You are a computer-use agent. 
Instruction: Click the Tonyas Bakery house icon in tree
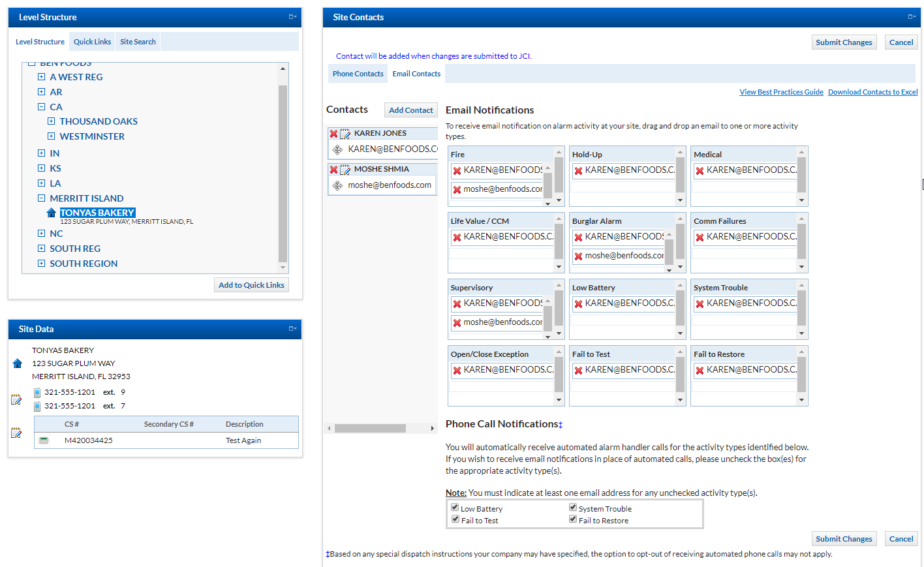tap(52, 213)
